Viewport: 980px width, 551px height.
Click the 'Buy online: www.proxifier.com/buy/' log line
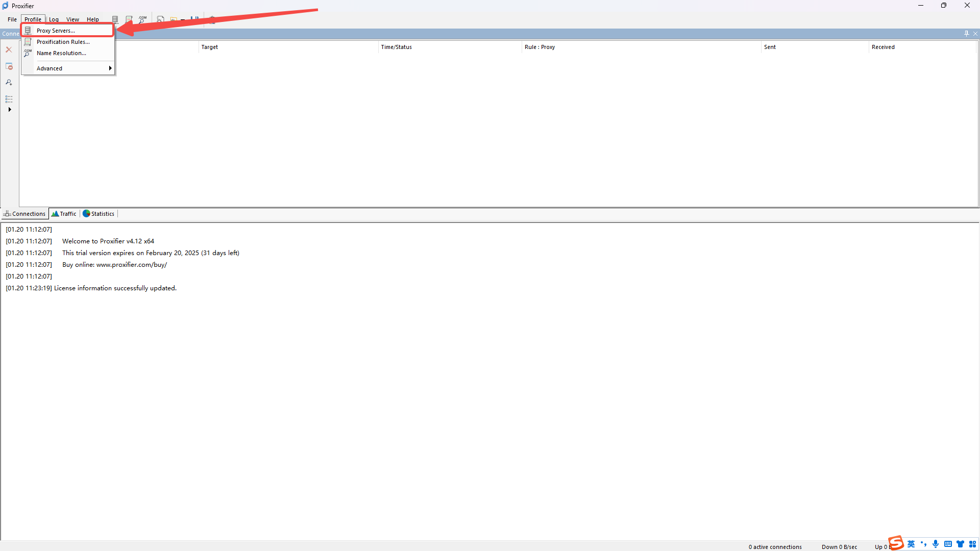pos(114,265)
